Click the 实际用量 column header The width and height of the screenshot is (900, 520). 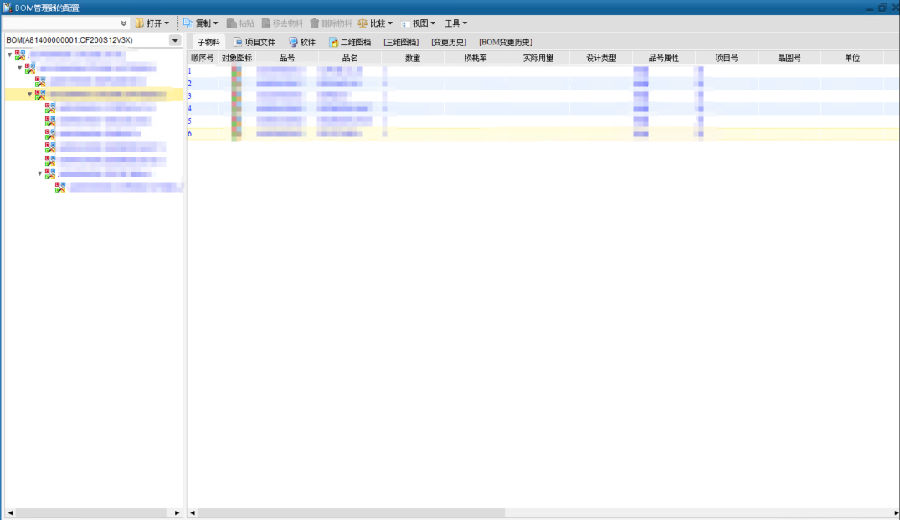pos(538,58)
